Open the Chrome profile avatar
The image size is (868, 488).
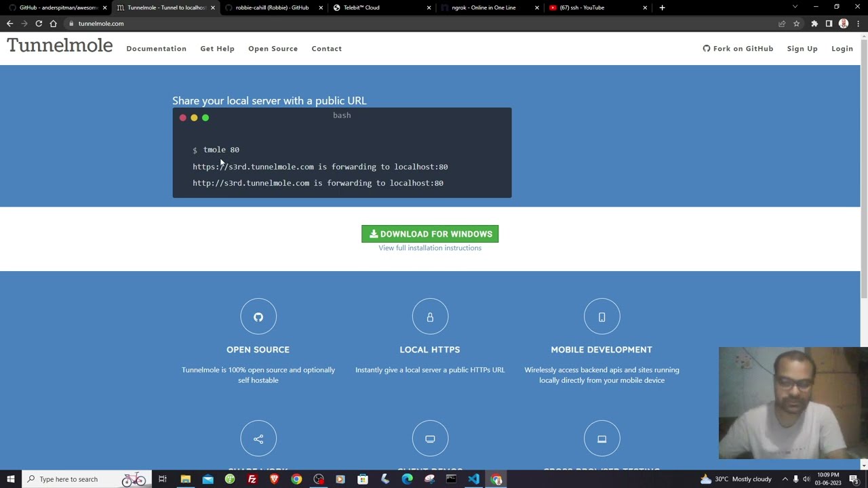click(844, 24)
